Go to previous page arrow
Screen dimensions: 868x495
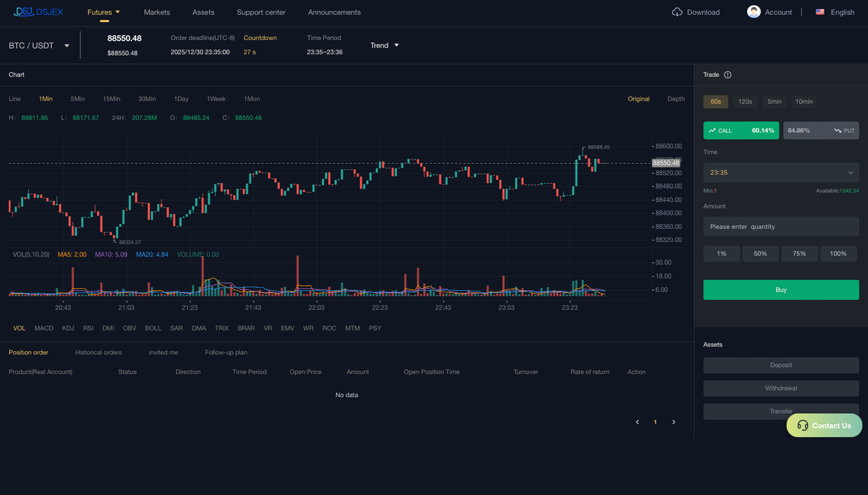click(638, 422)
